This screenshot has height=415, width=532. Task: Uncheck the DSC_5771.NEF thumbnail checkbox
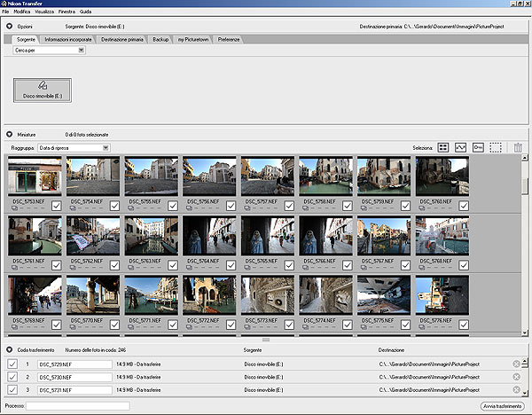pos(173,325)
